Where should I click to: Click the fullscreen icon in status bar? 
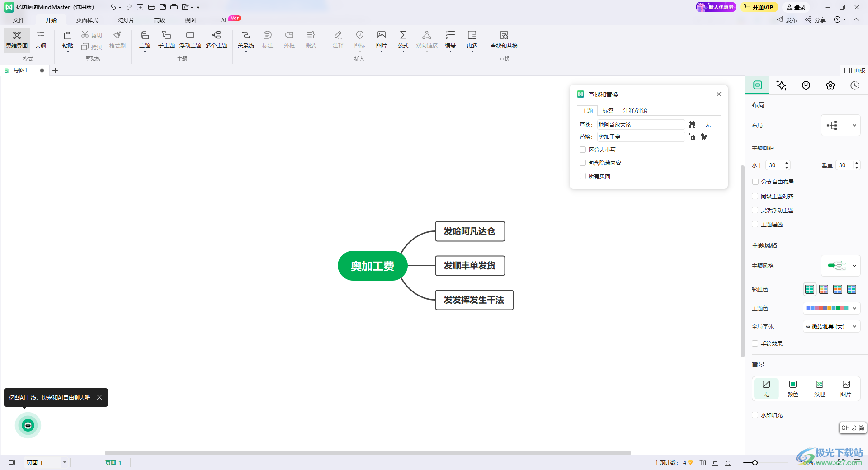coord(728,463)
